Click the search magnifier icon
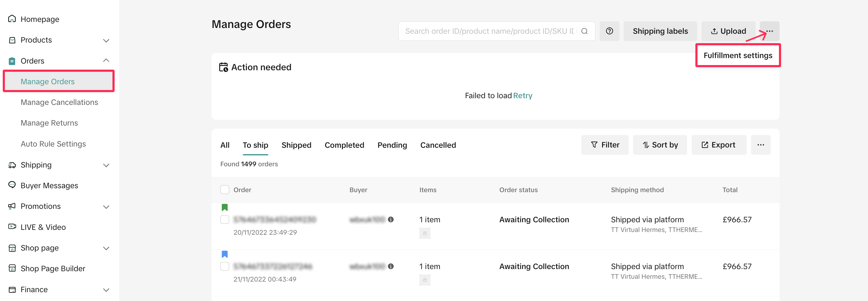This screenshot has width=868, height=301. click(x=585, y=31)
